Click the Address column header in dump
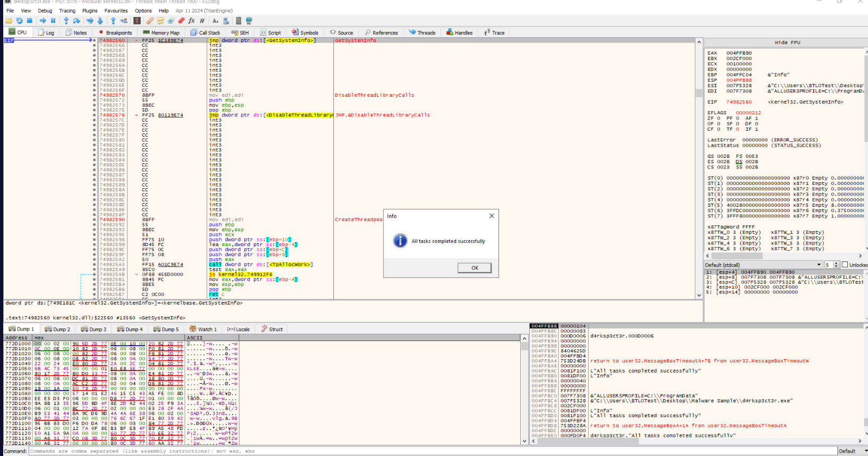This screenshot has height=456, width=868. 16,337
